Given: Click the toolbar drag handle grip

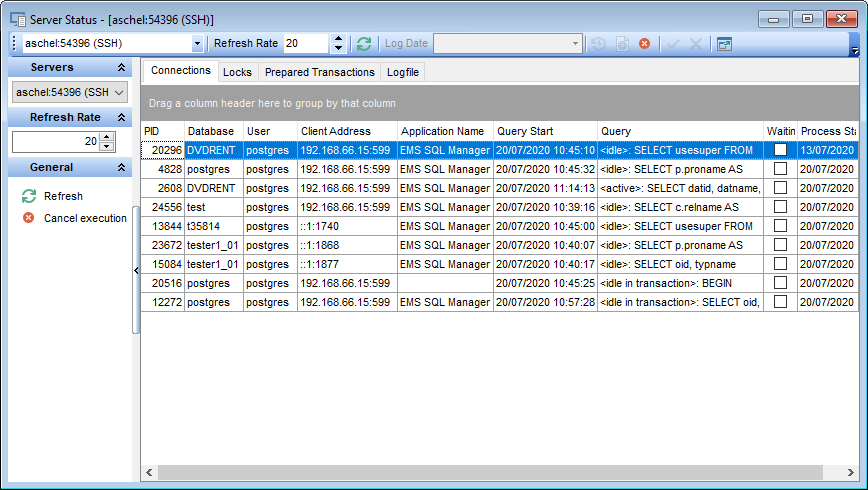Looking at the screenshot, I should [14, 44].
